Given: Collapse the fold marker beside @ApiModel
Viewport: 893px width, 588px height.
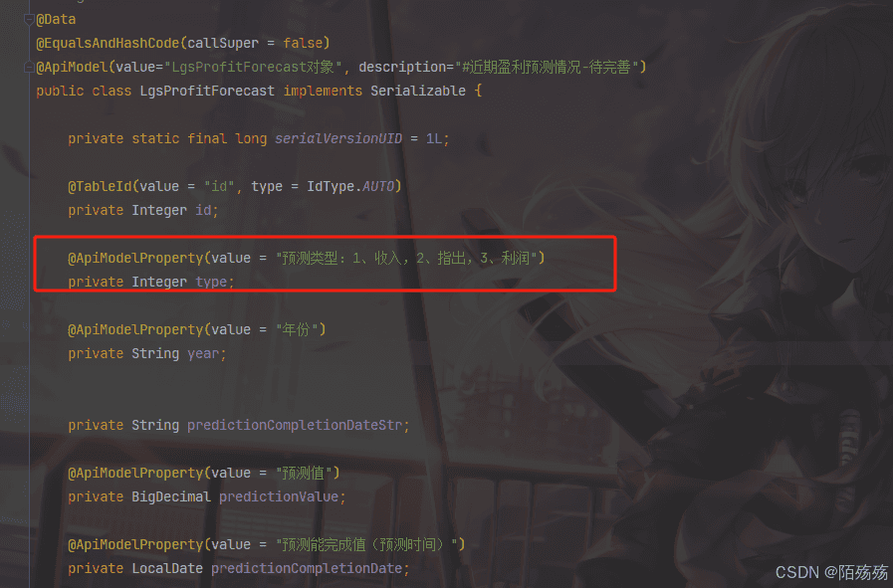Looking at the screenshot, I should coord(29,68).
